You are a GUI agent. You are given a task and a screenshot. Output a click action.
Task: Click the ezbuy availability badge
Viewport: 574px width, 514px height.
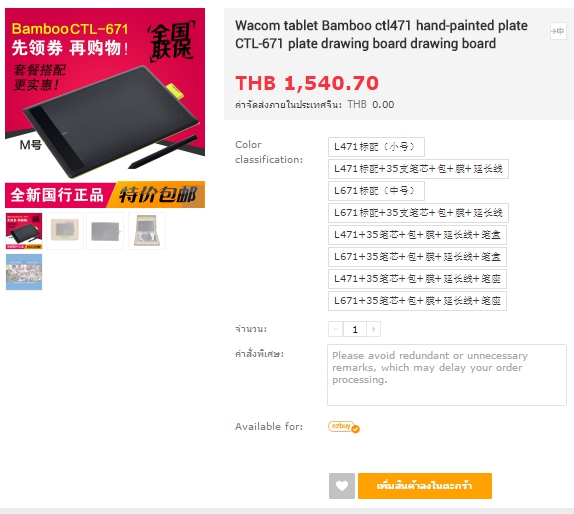coord(344,427)
